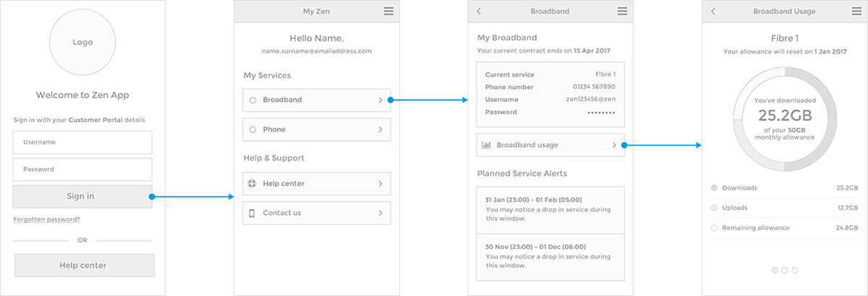This screenshot has height=296, width=868.
Task: Click the My Zen header title
Action: tap(317, 12)
